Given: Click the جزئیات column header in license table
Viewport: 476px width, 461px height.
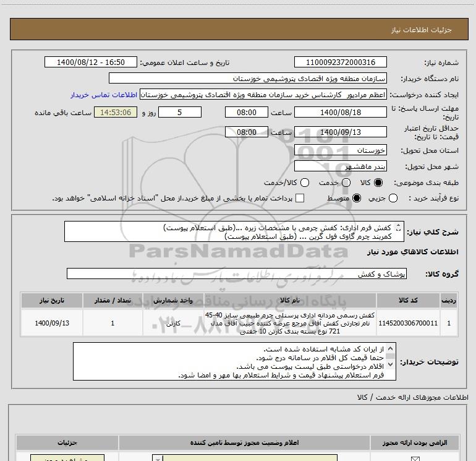Looking at the screenshot, I should [67, 443].
